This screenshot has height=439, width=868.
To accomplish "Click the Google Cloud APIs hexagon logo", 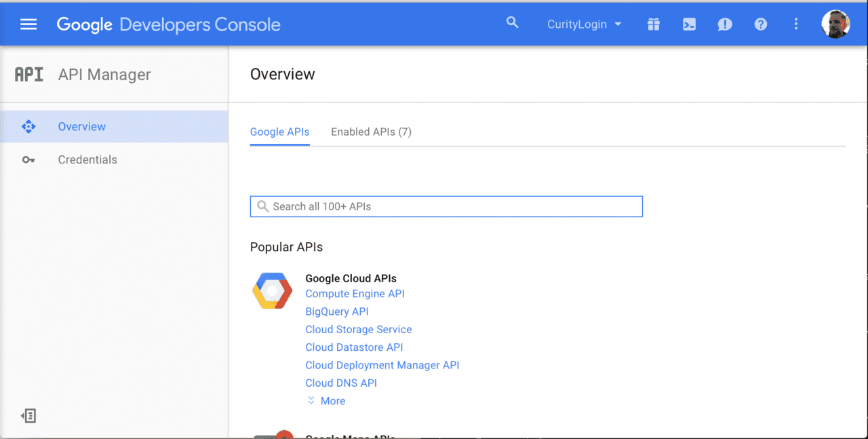I will (x=271, y=290).
